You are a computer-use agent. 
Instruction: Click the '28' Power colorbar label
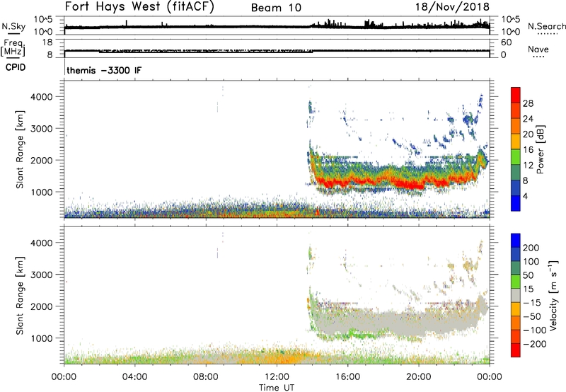point(528,103)
